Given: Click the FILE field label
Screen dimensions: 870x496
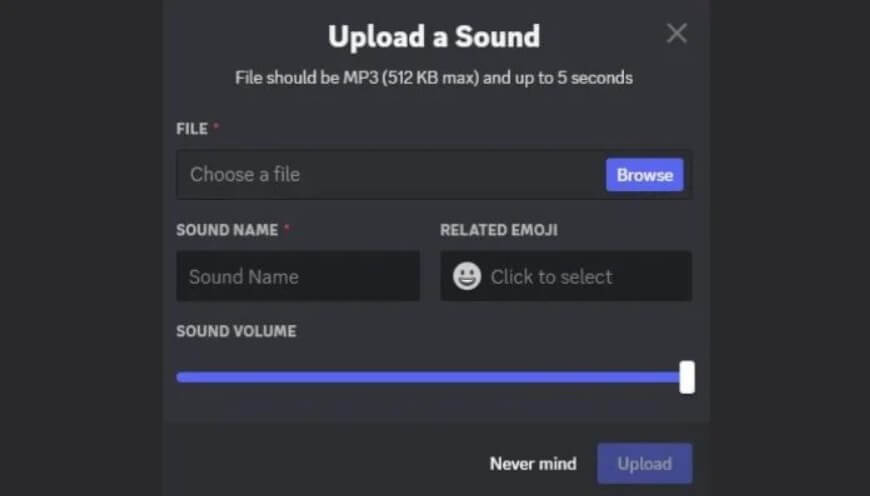Looking at the screenshot, I should coord(192,129).
